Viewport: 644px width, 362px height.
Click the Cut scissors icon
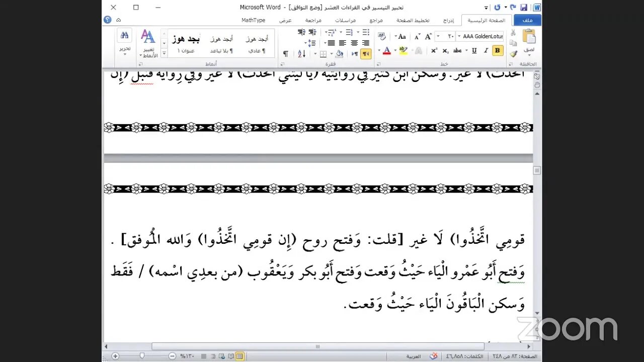coord(513,33)
